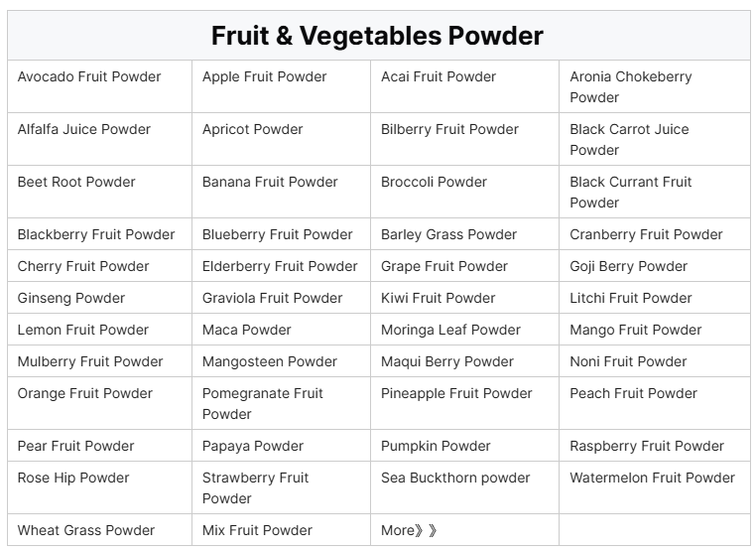
Task: Click Aronia Chokeberry Powder cell
Action: (x=630, y=86)
